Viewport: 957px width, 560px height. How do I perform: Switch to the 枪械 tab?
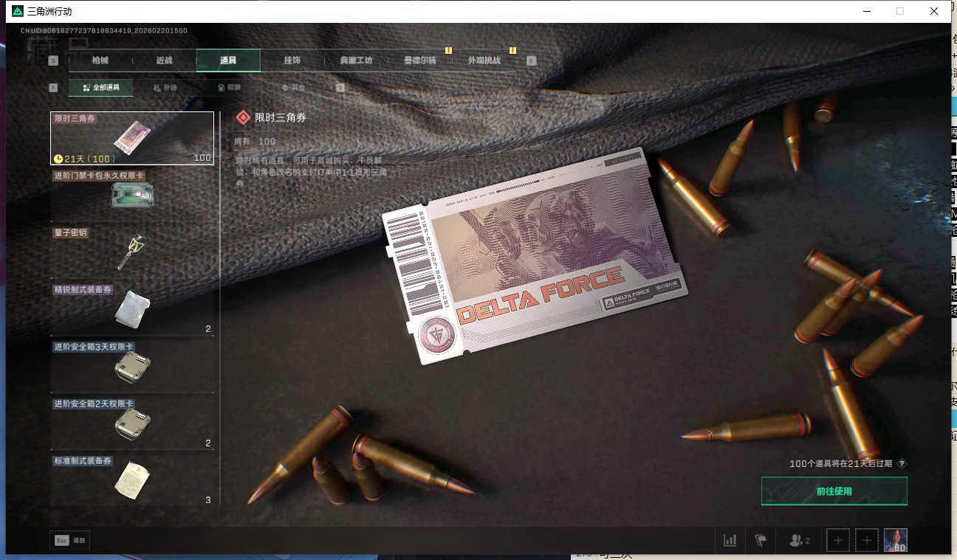tap(100, 61)
